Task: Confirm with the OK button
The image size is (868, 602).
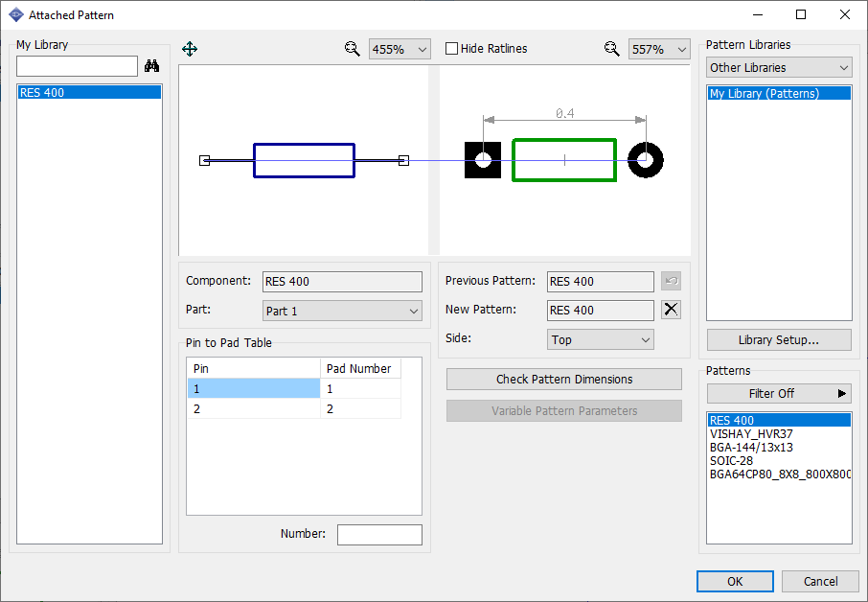Action: click(x=735, y=582)
